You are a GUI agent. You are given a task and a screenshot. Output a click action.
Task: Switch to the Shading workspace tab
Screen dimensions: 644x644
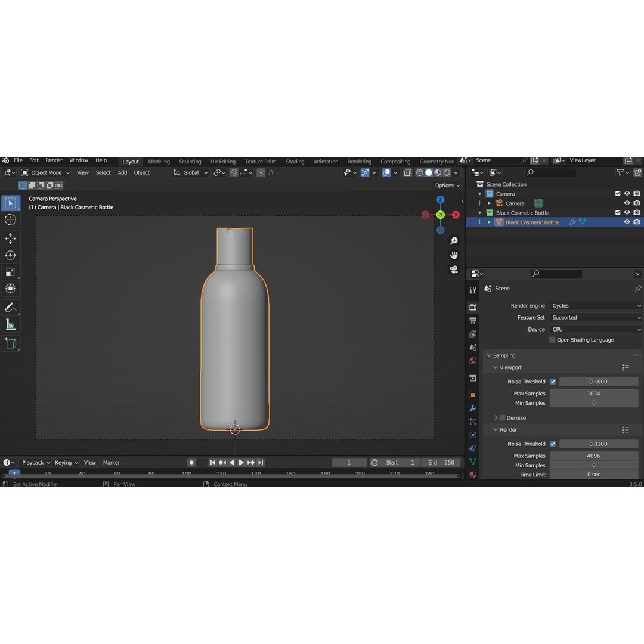(x=295, y=162)
